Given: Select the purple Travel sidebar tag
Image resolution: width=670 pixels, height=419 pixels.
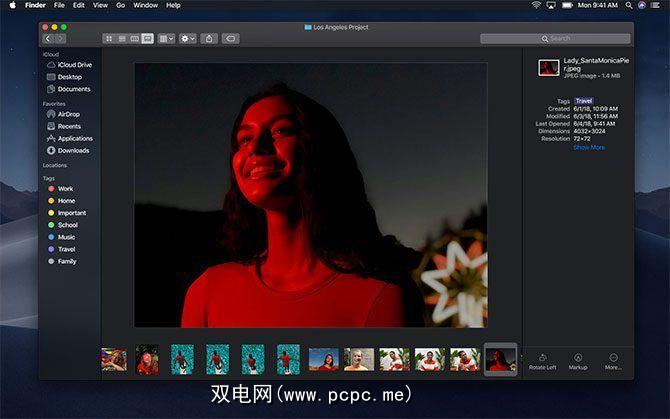Looking at the screenshot, I should point(67,249).
